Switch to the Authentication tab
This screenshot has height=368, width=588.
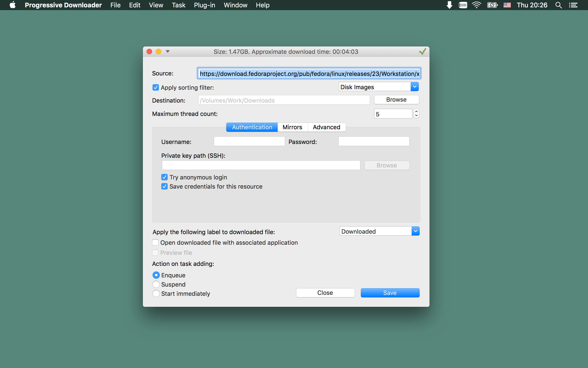pyautogui.click(x=252, y=127)
